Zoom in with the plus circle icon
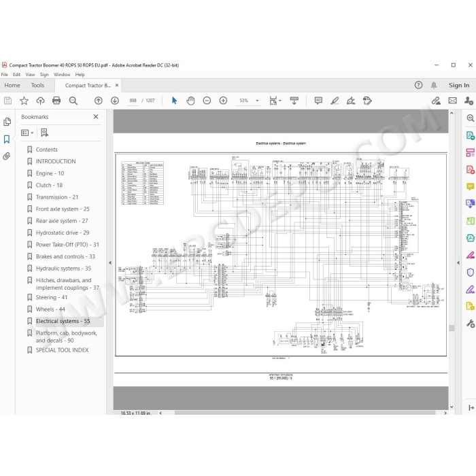Image resolution: width=476 pixels, height=476 pixels. [223, 101]
